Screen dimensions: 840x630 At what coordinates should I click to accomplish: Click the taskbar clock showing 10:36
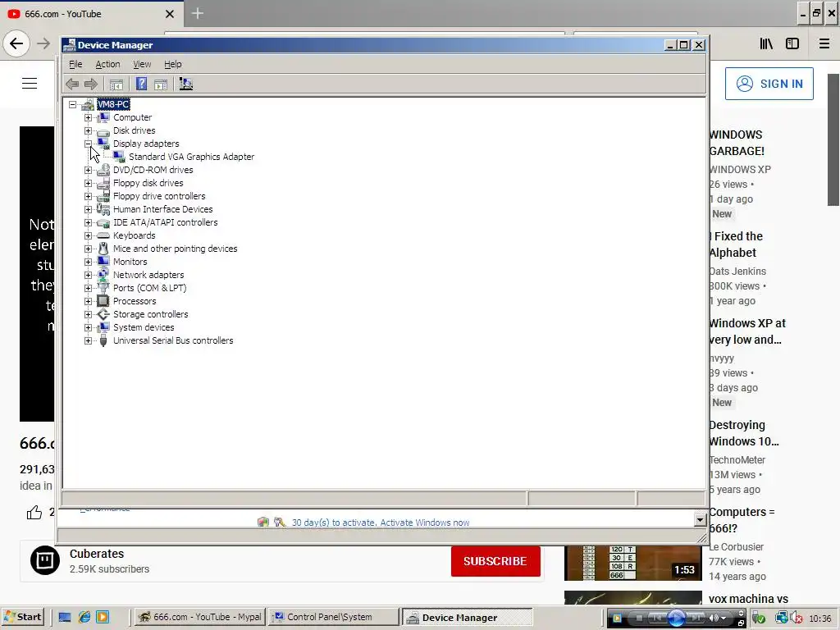820,619
